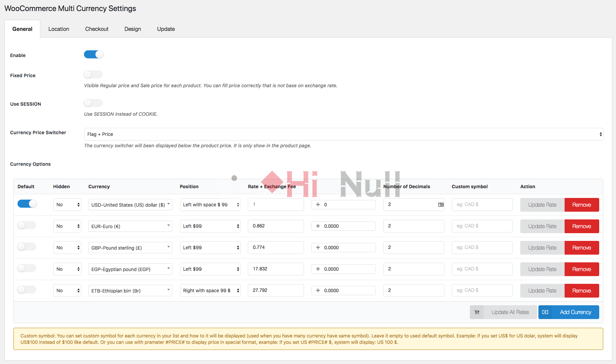Image resolution: width=616 pixels, height=364 pixels.
Task: Switch to the Checkout tab
Action: pyautogui.click(x=97, y=29)
